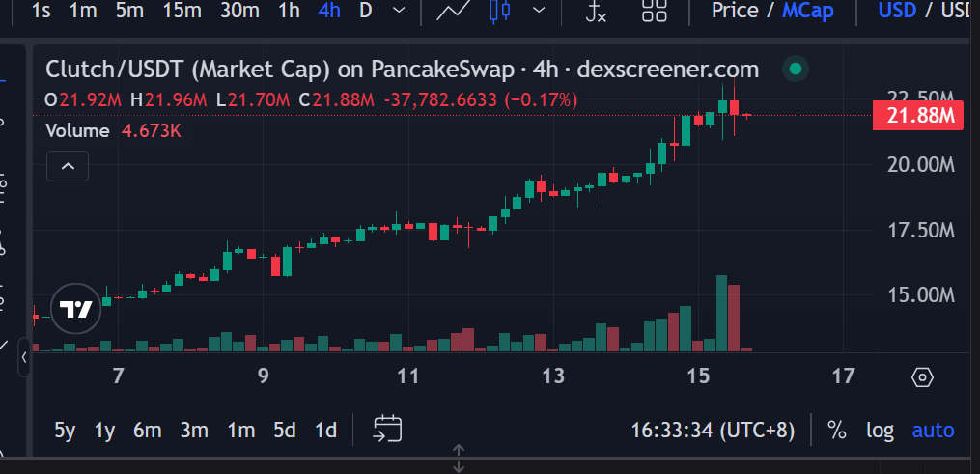
Task: Select the D daily timeframe
Action: click(x=366, y=11)
